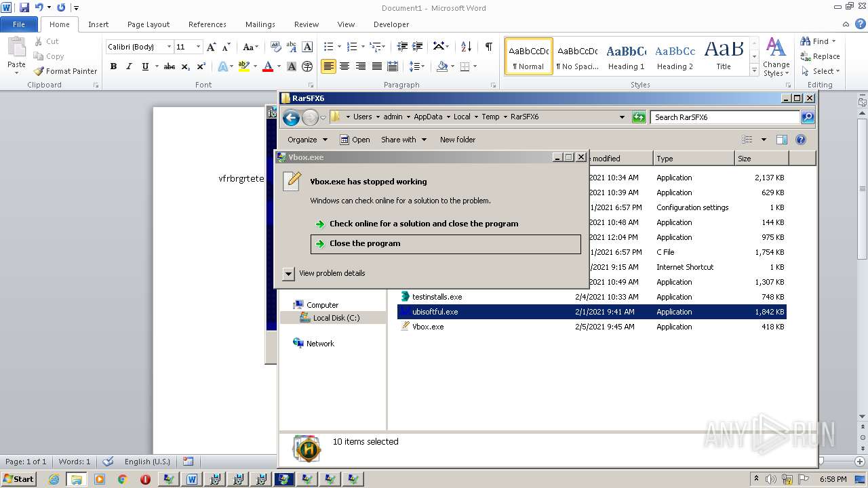The image size is (868, 488).
Task: Click the Save icon in Quick Access Toolbar
Action: pos(24,7)
